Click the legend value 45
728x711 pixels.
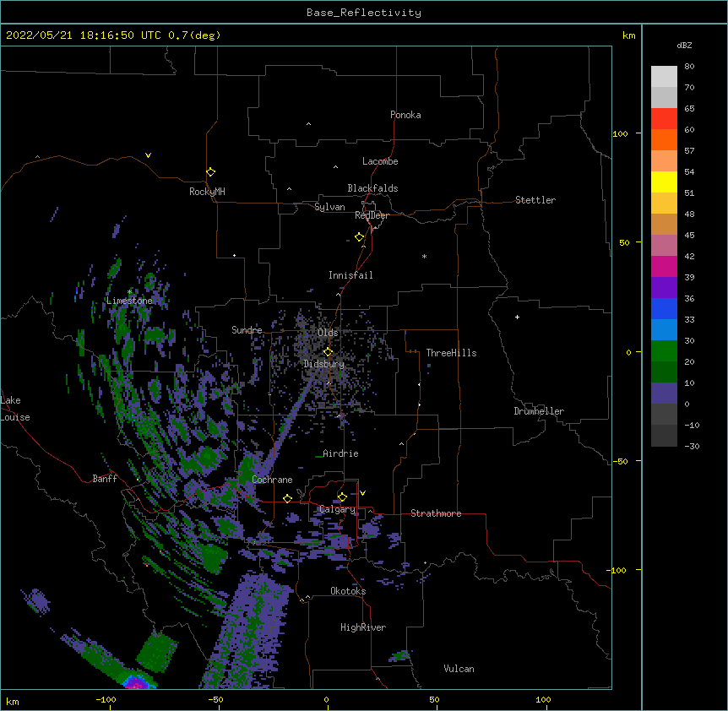pyautogui.click(x=689, y=236)
